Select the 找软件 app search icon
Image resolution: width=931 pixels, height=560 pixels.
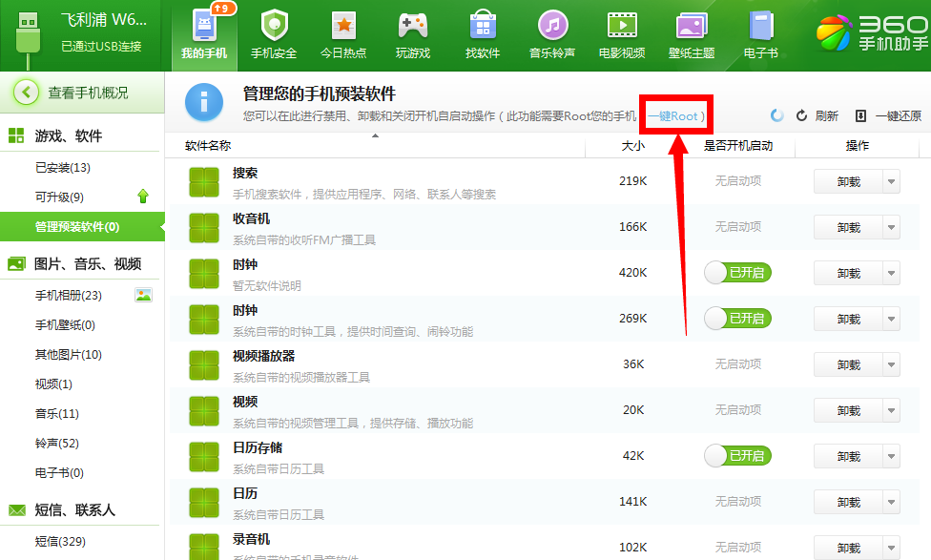[483, 29]
